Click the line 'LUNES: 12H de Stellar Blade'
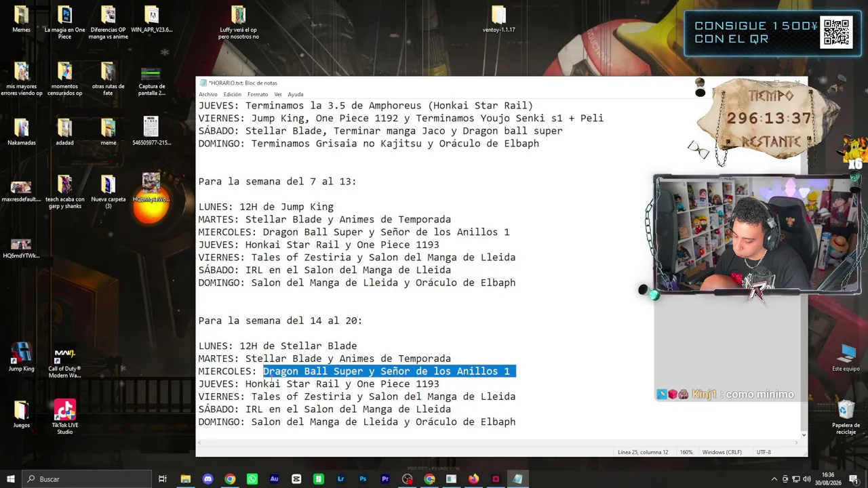Screen dimensions: 868x488 coord(277,346)
